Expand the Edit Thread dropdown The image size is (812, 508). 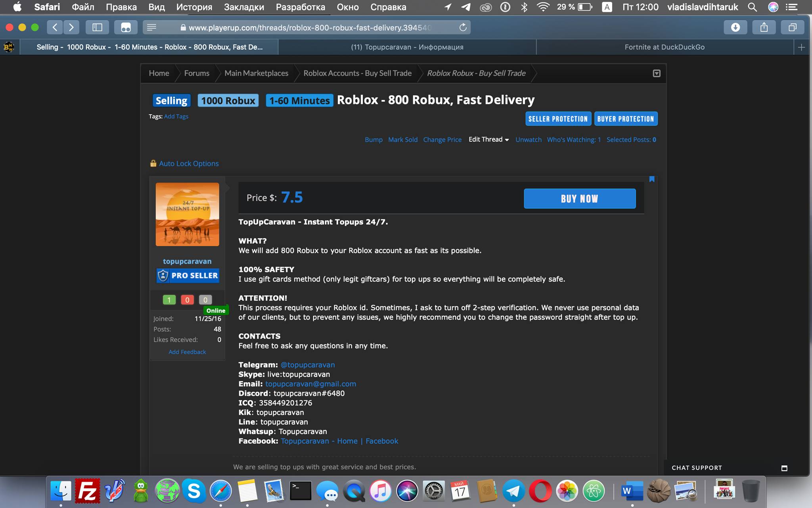coord(488,140)
